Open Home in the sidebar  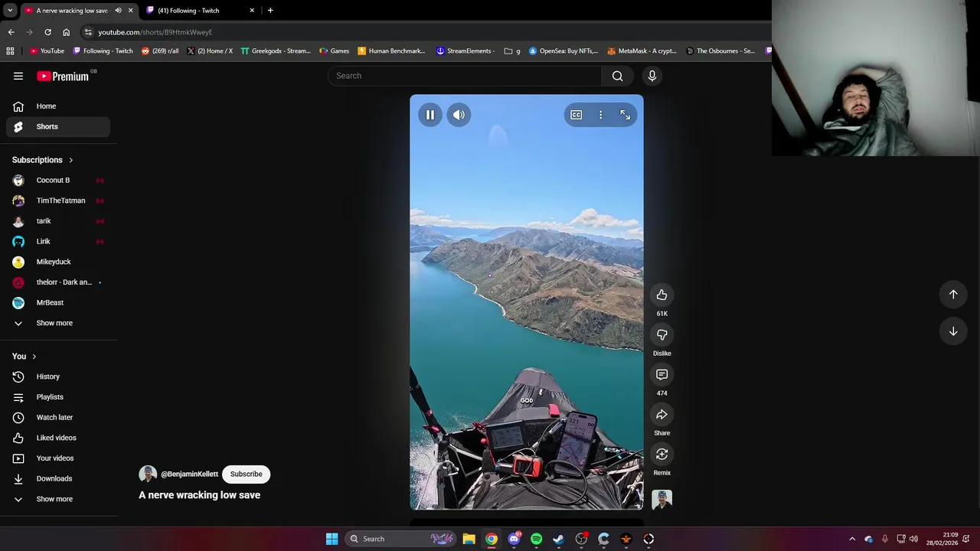[x=58, y=106]
